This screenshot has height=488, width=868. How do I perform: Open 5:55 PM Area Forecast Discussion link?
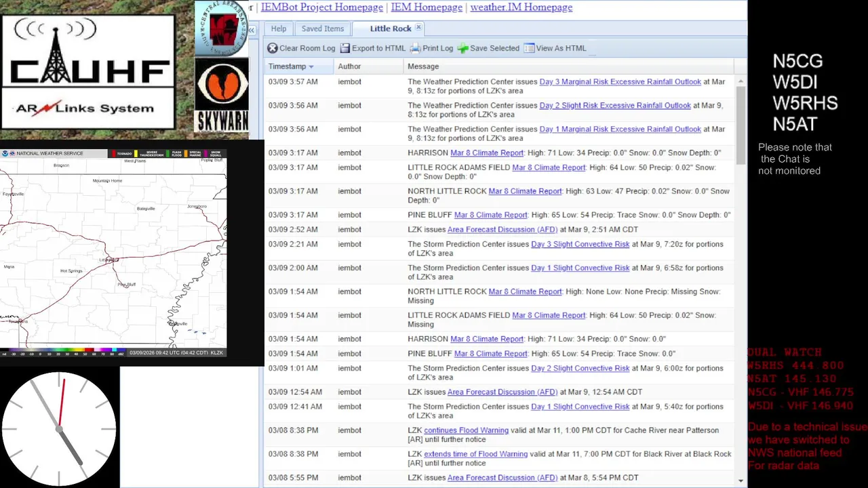[x=502, y=477]
